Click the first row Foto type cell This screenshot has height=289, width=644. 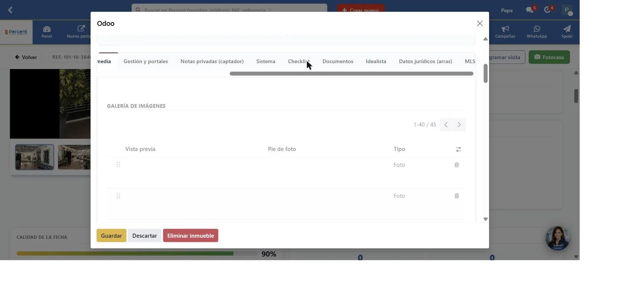[x=399, y=165]
